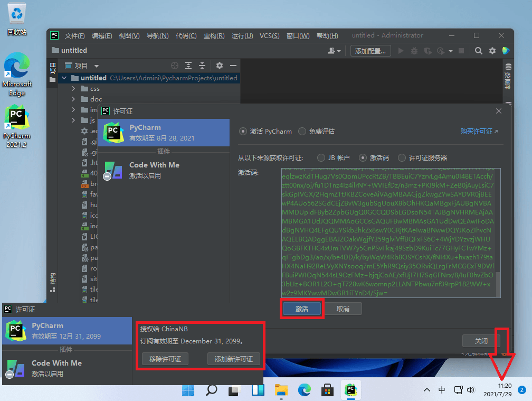This screenshot has height=401, width=532.
Task: Open Widgets from taskbar
Action: (x=258, y=390)
